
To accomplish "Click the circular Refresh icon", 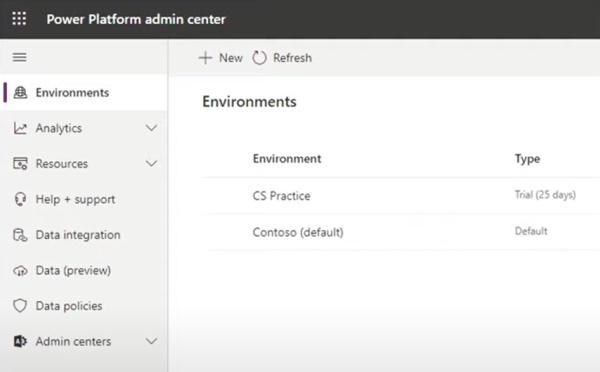I will click(259, 58).
